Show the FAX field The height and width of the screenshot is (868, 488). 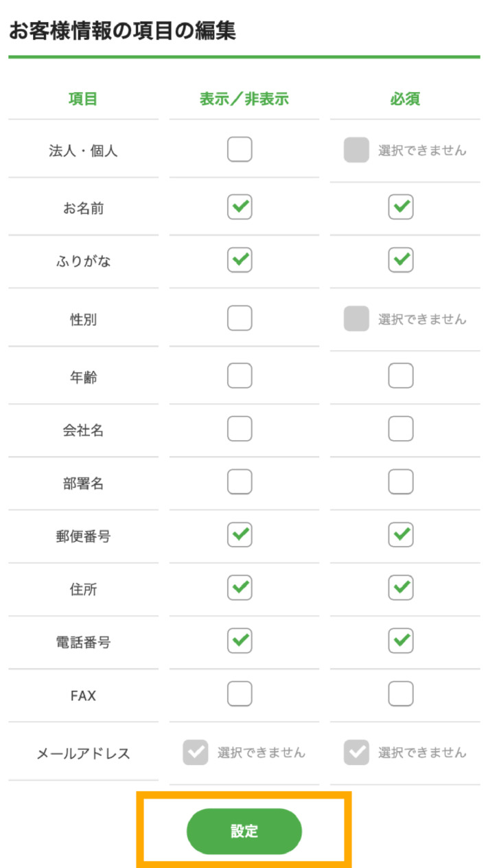pos(240,694)
